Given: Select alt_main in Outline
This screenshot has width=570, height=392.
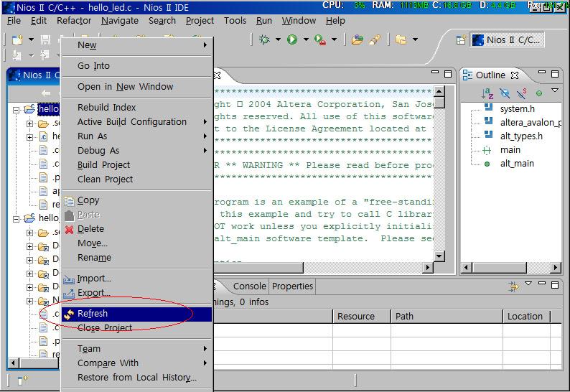Looking at the screenshot, I should pos(517,164).
